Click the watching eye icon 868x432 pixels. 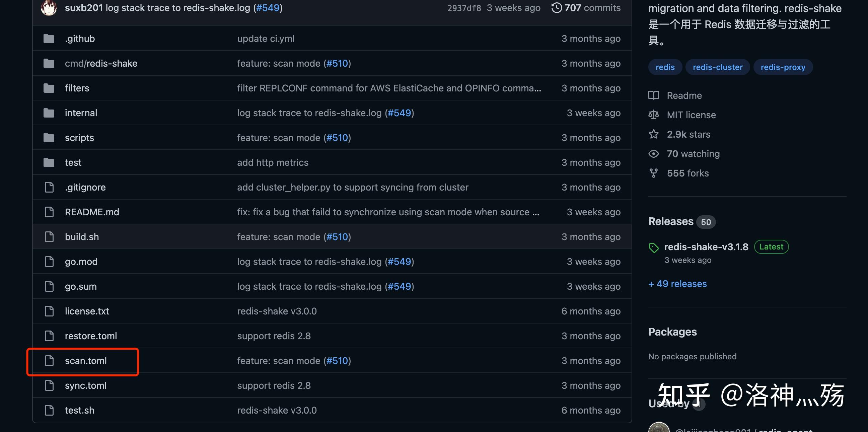(653, 154)
